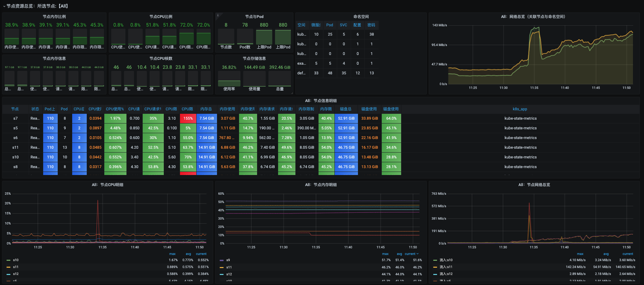Toggle 流入:s10 series in network legend
The height and width of the screenshot is (285, 644).
[446, 260]
